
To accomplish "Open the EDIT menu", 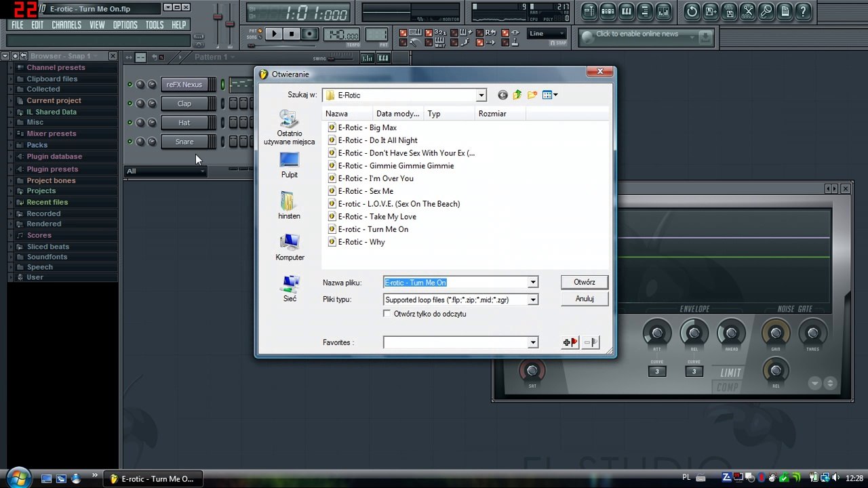I will pos(37,25).
